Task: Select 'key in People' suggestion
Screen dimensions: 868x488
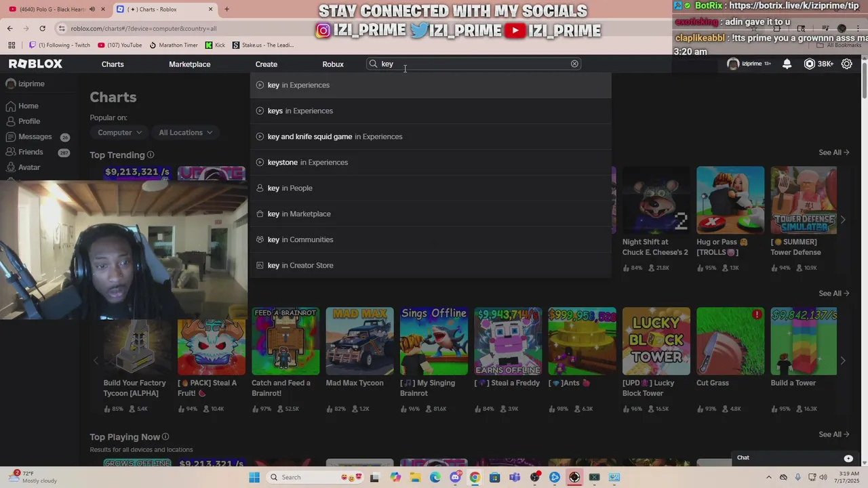Action: coord(431,188)
